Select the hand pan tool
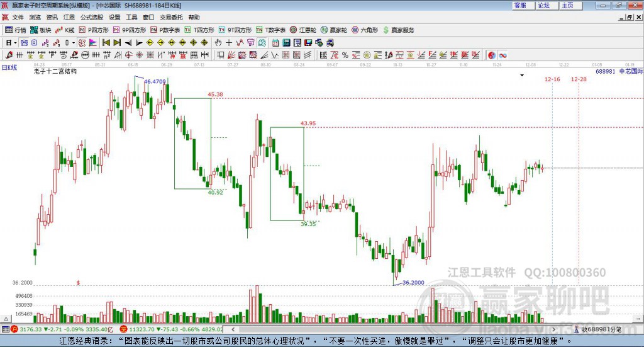This screenshot has width=644, height=347. pyautogui.click(x=218, y=42)
